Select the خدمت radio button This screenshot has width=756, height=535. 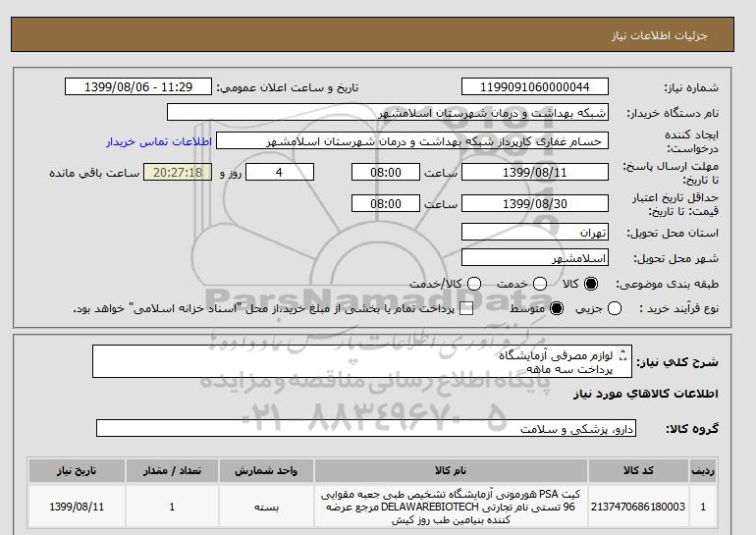[540, 284]
